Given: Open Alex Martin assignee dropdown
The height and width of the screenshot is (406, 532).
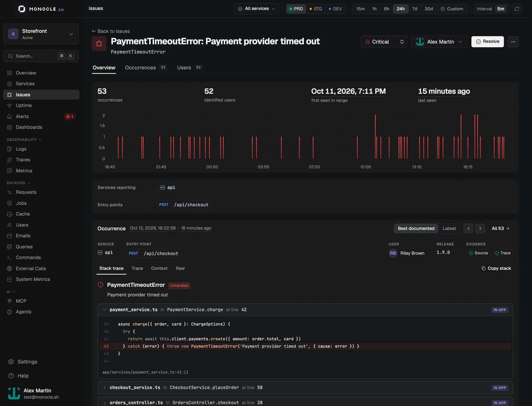Looking at the screenshot, I should (x=439, y=42).
